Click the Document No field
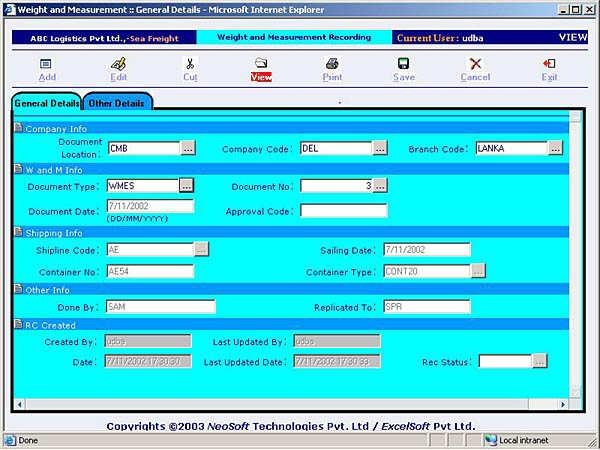Viewport: 600px width, 450px height. tap(336, 186)
